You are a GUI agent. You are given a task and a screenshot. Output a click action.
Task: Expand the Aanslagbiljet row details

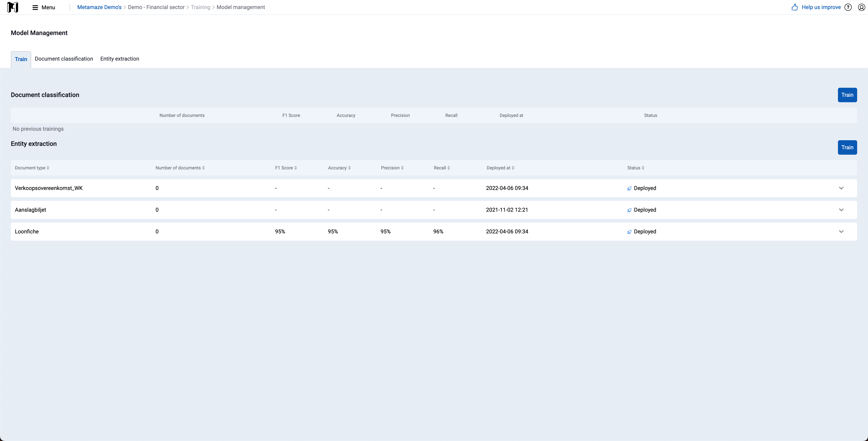[841, 210]
